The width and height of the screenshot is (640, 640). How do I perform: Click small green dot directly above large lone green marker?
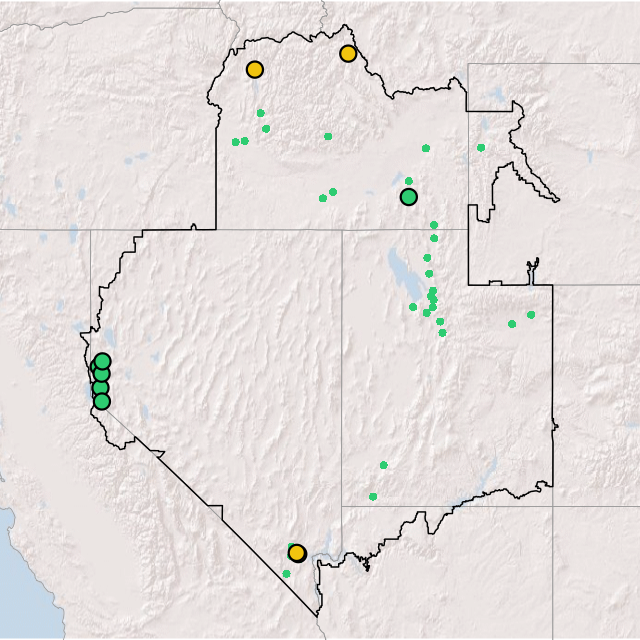point(409,181)
